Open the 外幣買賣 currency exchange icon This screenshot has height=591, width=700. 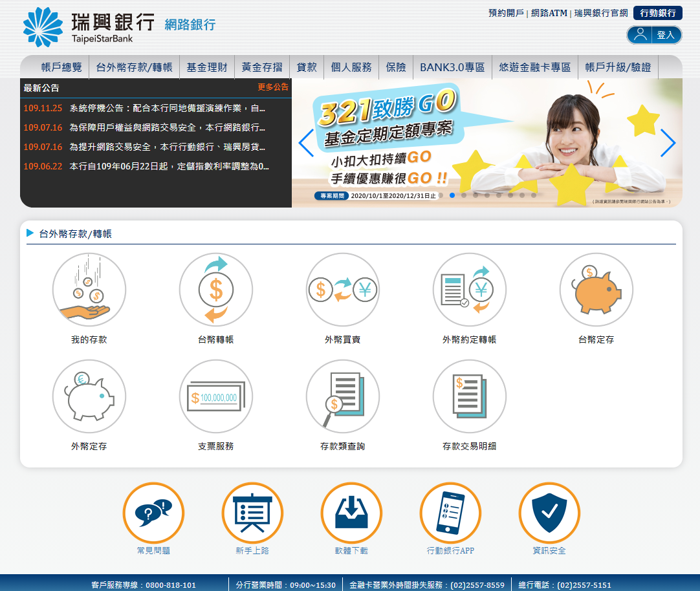click(x=343, y=290)
